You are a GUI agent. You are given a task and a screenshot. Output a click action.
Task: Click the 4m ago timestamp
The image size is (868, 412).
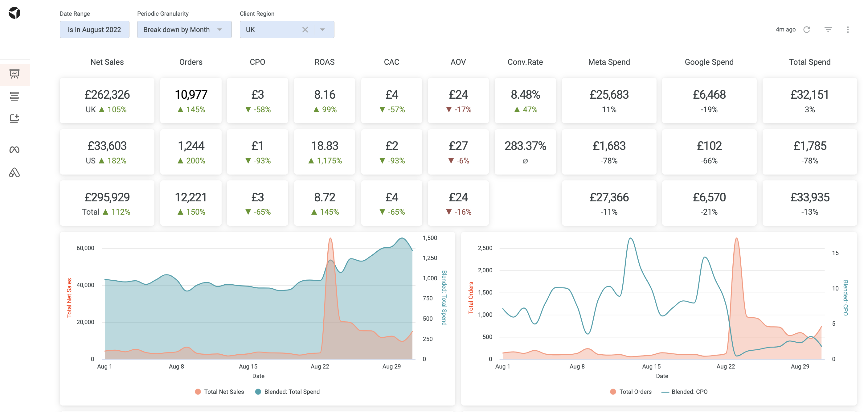coord(785,30)
